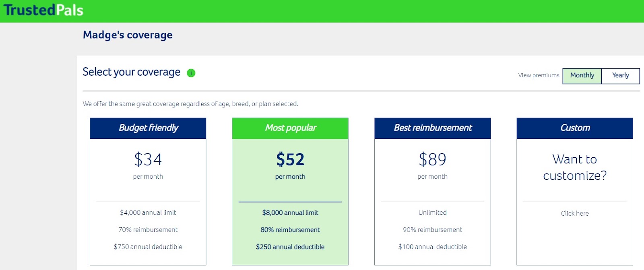Open the Custom plan header

[575, 128]
